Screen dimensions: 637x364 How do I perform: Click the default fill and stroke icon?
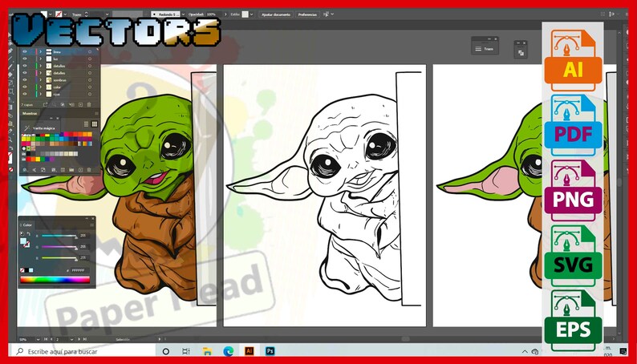(x=22, y=234)
